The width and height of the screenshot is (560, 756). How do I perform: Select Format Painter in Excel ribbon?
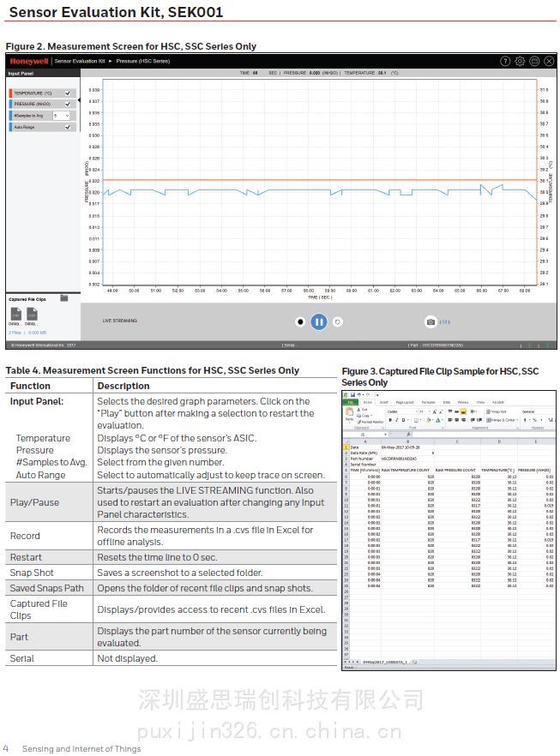coord(370,422)
